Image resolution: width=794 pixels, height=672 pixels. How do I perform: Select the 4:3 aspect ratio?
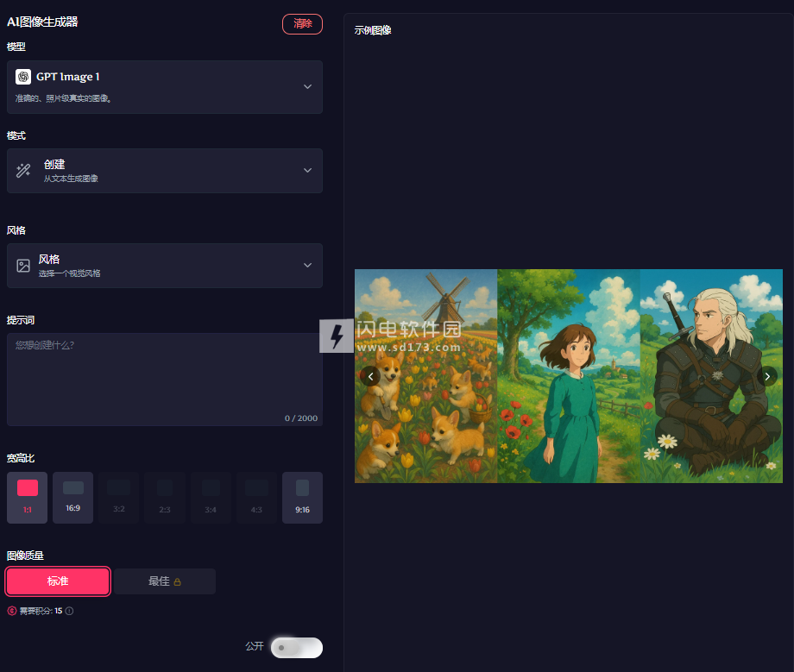256,498
